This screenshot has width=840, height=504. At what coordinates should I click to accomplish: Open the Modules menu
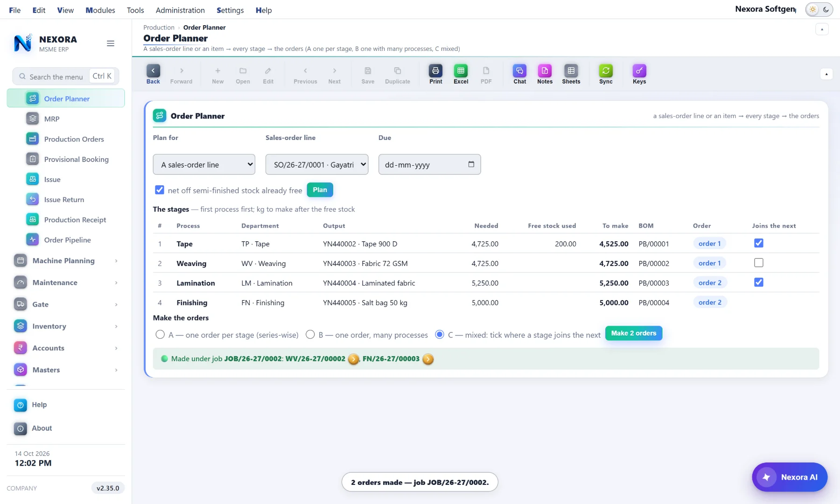pos(100,10)
